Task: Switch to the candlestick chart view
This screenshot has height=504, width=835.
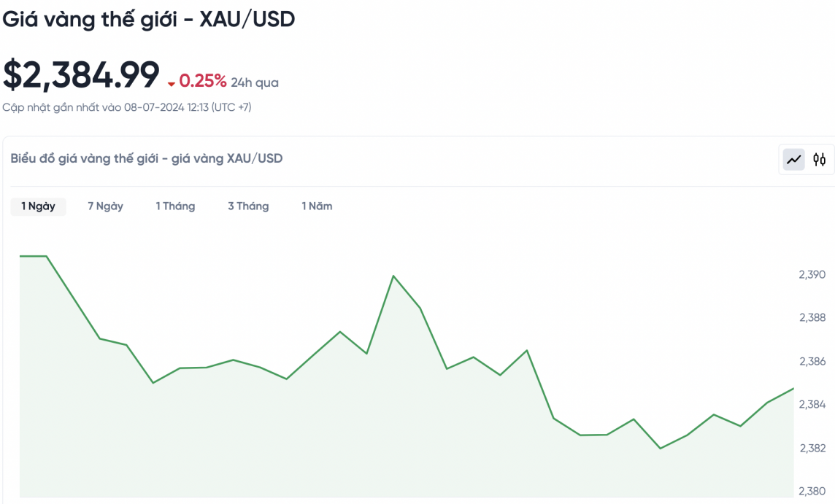Action: [x=820, y=160]
